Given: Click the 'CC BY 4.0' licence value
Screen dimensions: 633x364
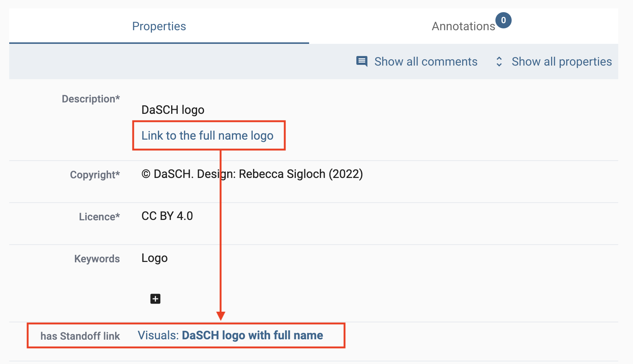Looking at the screenshot, I should pyautogui.click(x=167, y=216).
